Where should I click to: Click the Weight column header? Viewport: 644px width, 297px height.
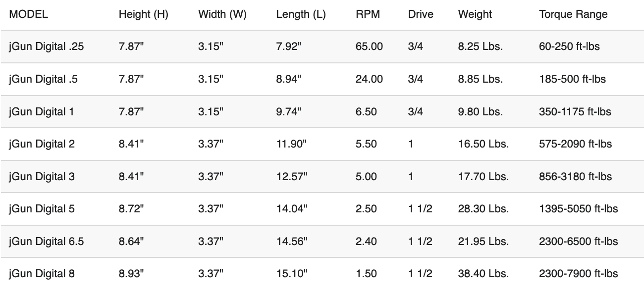coord(475,14)
